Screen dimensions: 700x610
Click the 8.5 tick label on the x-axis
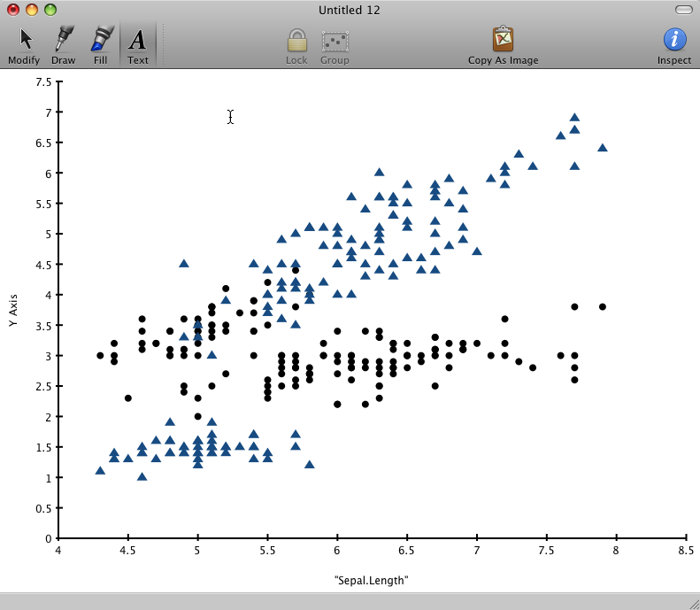tap(686, 551)
